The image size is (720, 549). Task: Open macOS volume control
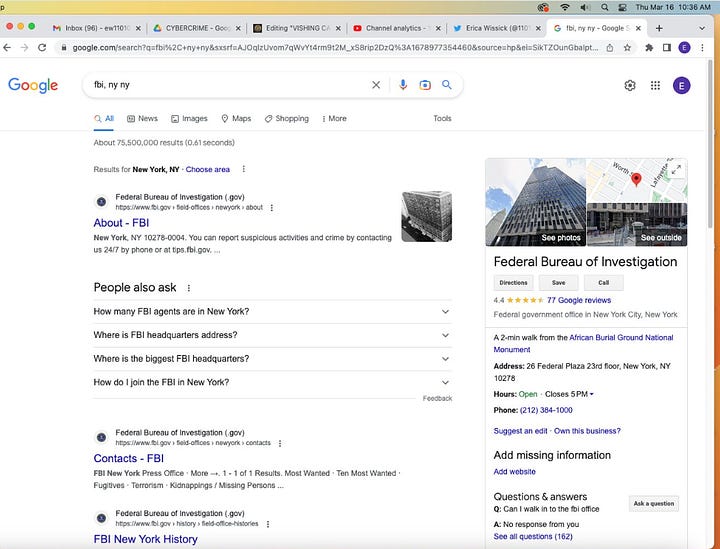(585, 7)
